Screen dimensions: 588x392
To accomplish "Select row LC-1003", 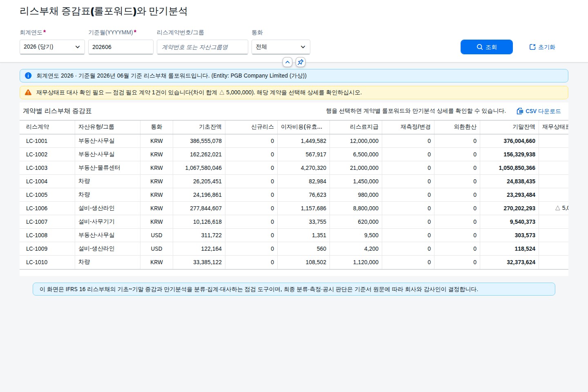I will (294, 168).
